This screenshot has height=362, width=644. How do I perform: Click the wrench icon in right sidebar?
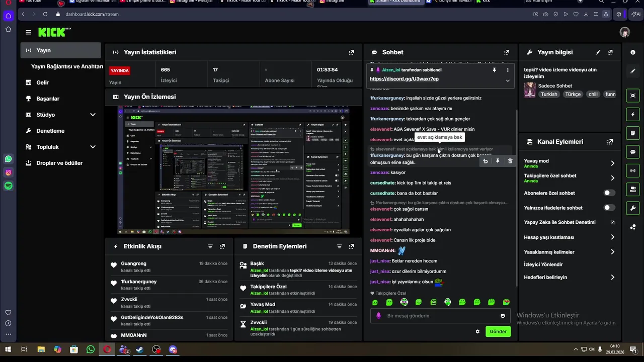[x=633, y=208]
